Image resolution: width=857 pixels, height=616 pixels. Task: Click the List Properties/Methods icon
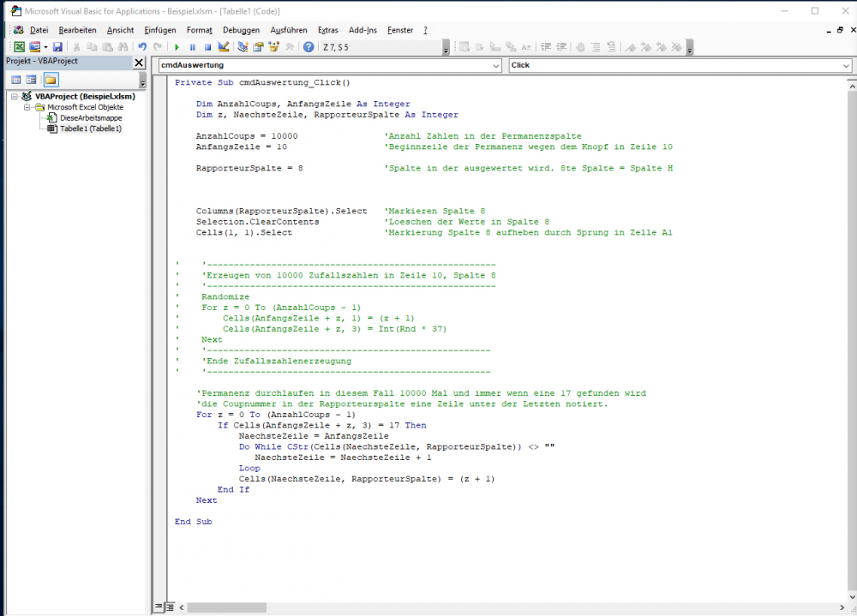click(x=464, y=47)
